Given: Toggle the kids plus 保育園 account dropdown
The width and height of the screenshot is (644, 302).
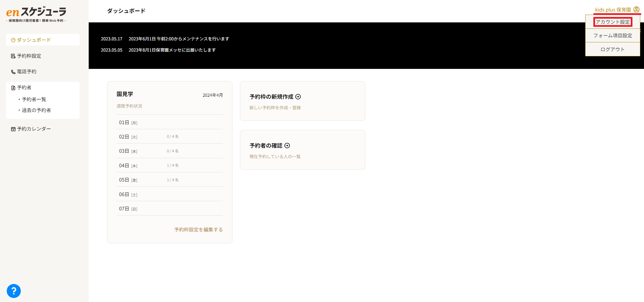Looking at the screenshot, I should click(x=613, y=10).
